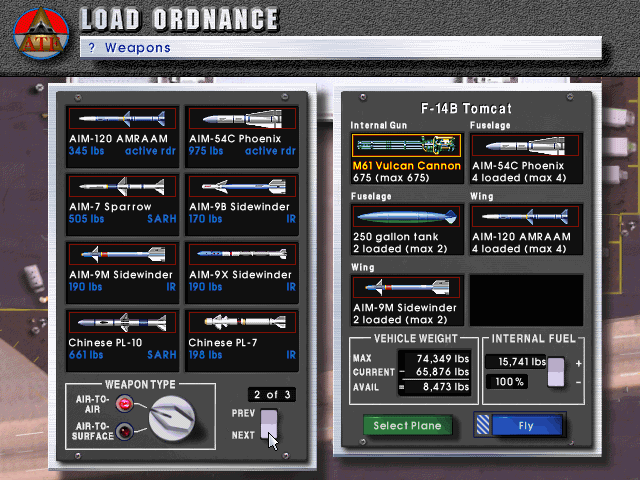Click "2 loaded (max 2)" under AIM-9M Sidewinder
The image size is (640, 480).
tap(400, 320)
